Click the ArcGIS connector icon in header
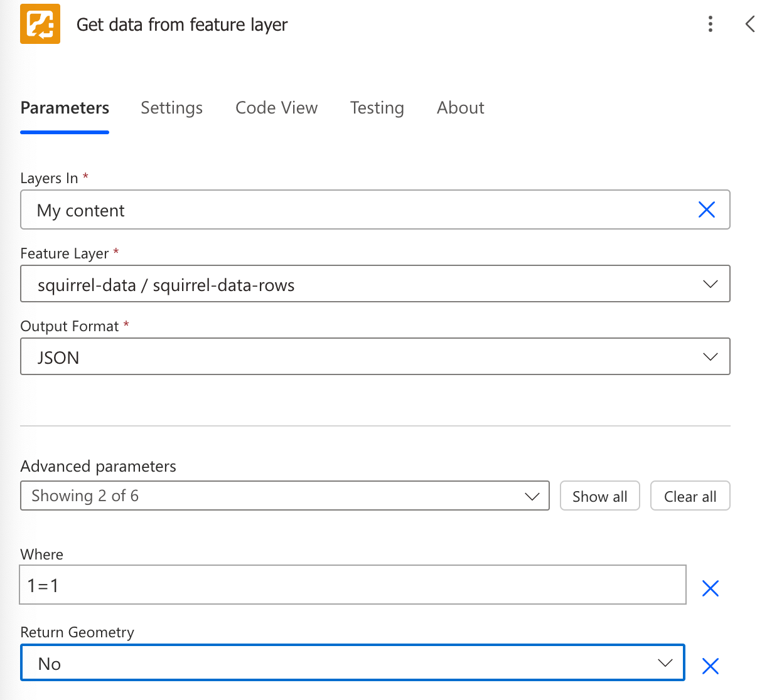 [40, 24]
